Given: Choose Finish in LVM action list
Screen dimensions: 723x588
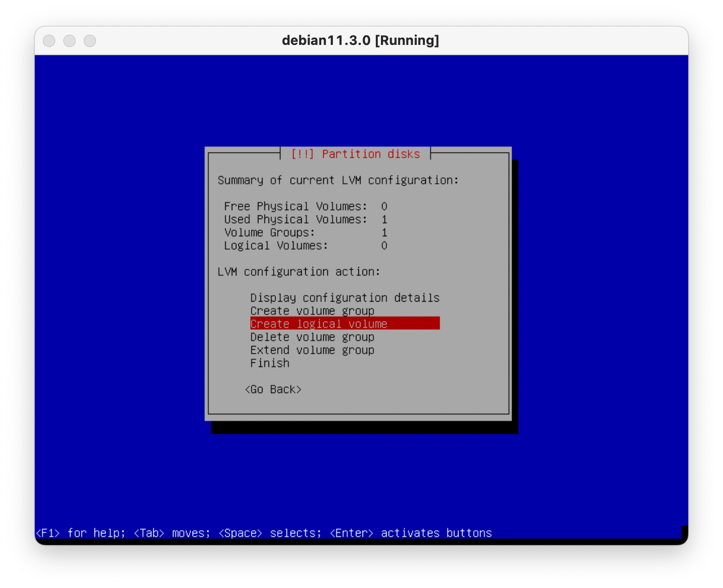Looking at the screenshot, I should point(270,363).
